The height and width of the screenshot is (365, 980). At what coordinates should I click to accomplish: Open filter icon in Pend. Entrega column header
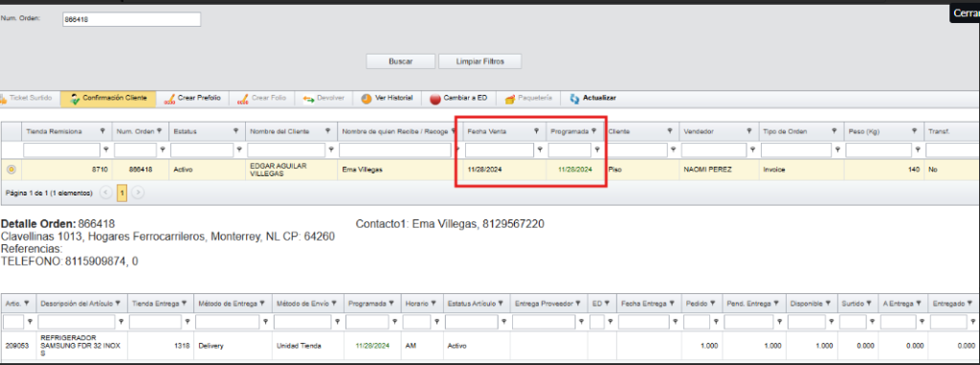pos(776,303)
